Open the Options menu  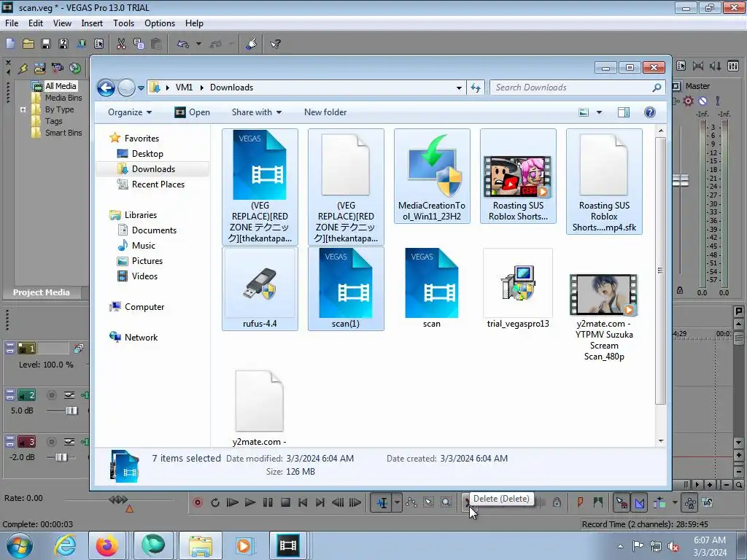pos(160,23)
